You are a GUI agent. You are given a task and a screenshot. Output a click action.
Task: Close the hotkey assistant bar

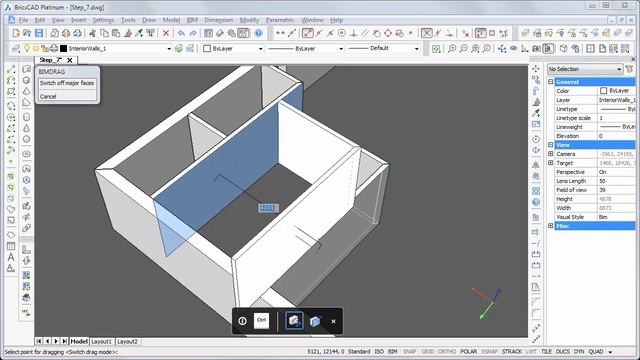click(333, 321)
